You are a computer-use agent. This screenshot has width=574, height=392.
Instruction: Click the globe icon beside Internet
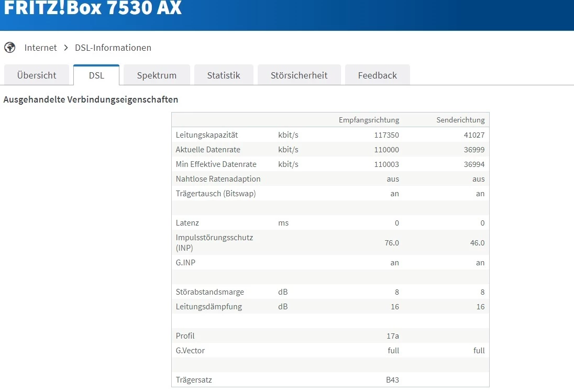(9, 48)
